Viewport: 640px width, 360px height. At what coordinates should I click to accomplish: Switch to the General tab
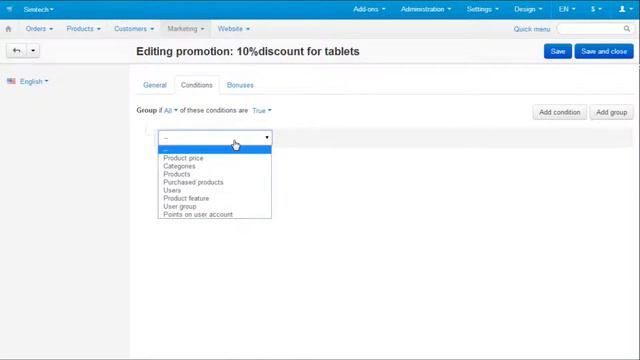pos(155,85)
